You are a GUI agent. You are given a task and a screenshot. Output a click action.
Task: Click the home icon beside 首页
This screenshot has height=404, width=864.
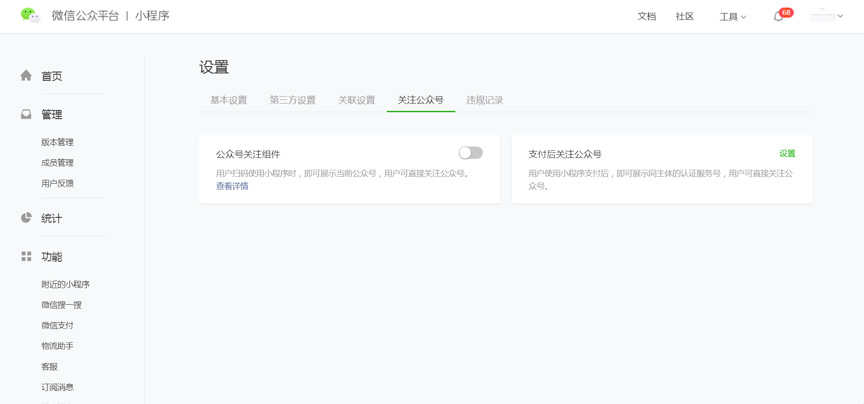(26, 76)
